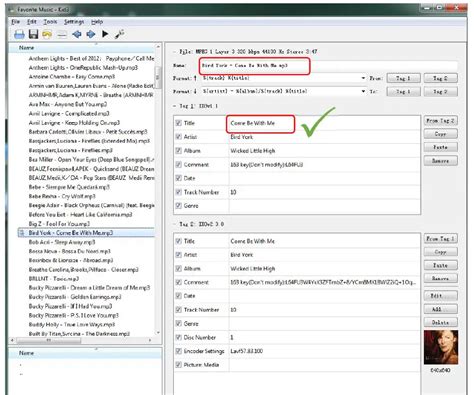Uncheck Title checkbox in Tag 1
Screen dimensions: 474x395
tap(178, 123)
